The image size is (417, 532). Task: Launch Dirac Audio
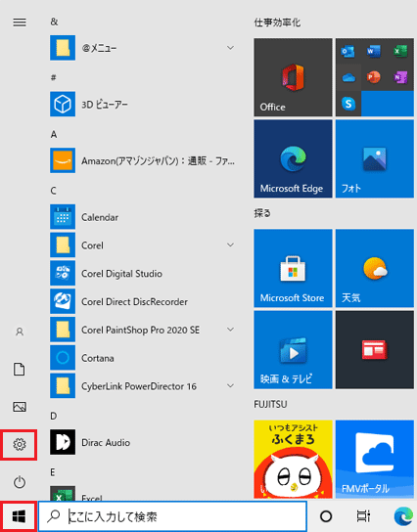(x=143, y=442)
